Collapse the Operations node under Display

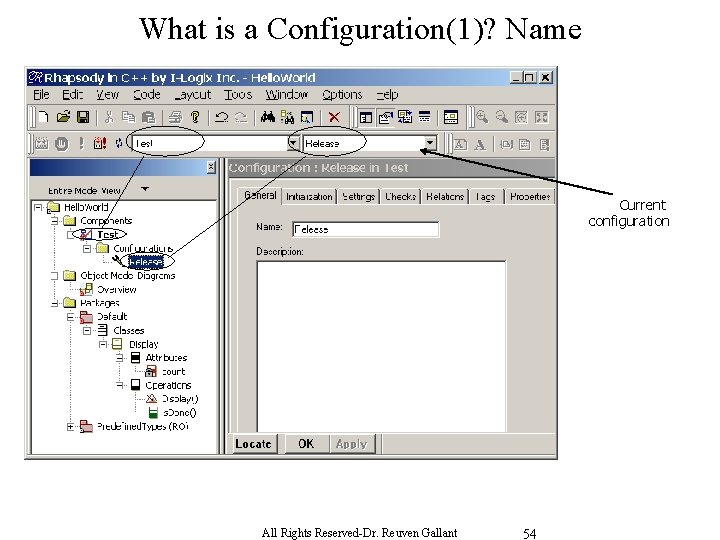point(120,385)
